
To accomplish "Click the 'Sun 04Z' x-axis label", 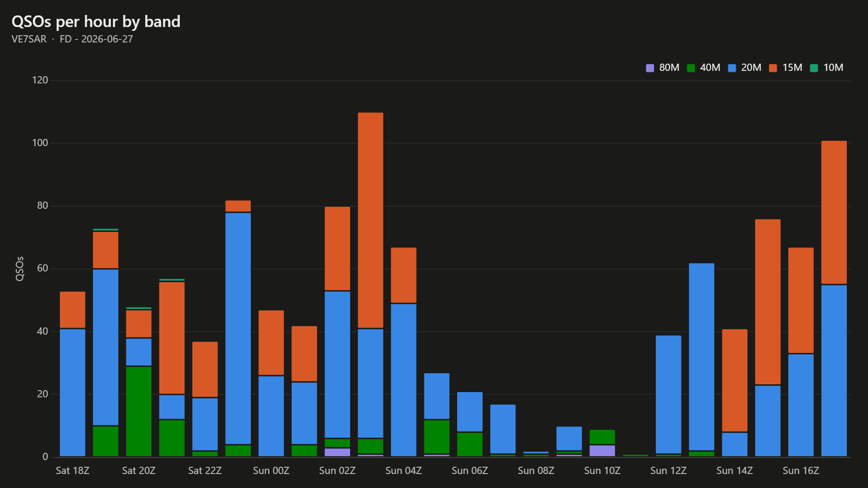I will (404, 471).
